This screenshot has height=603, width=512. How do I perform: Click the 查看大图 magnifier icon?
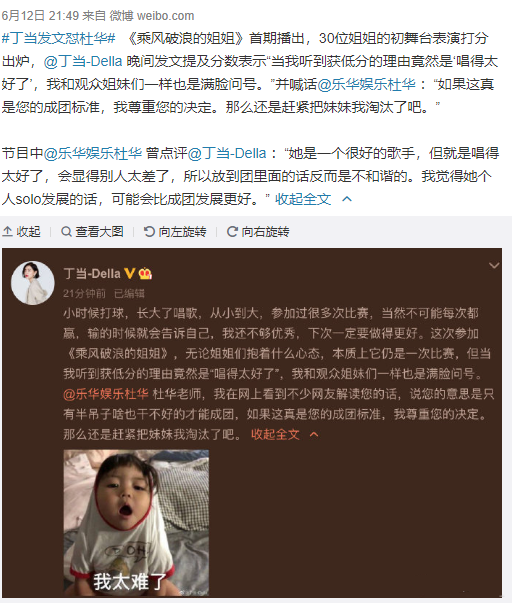67,232
